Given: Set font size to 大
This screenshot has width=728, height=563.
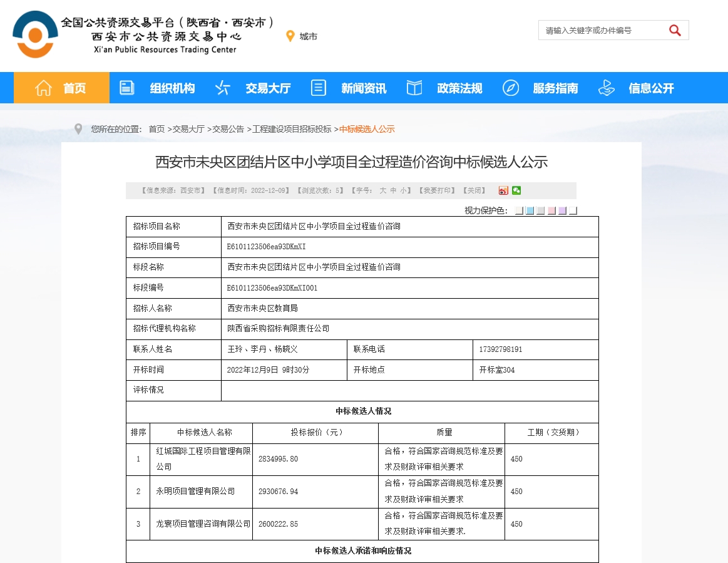Looking at the screenshot, I should pos(382,190).
